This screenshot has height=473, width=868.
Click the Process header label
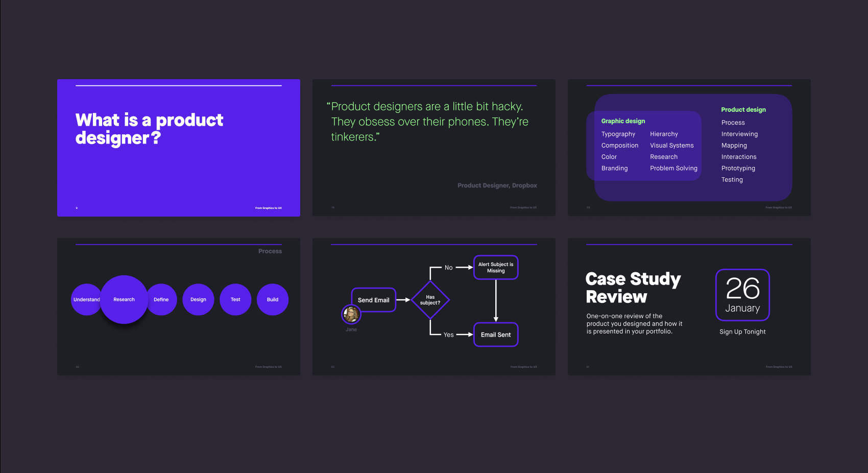tap(270, 251)
